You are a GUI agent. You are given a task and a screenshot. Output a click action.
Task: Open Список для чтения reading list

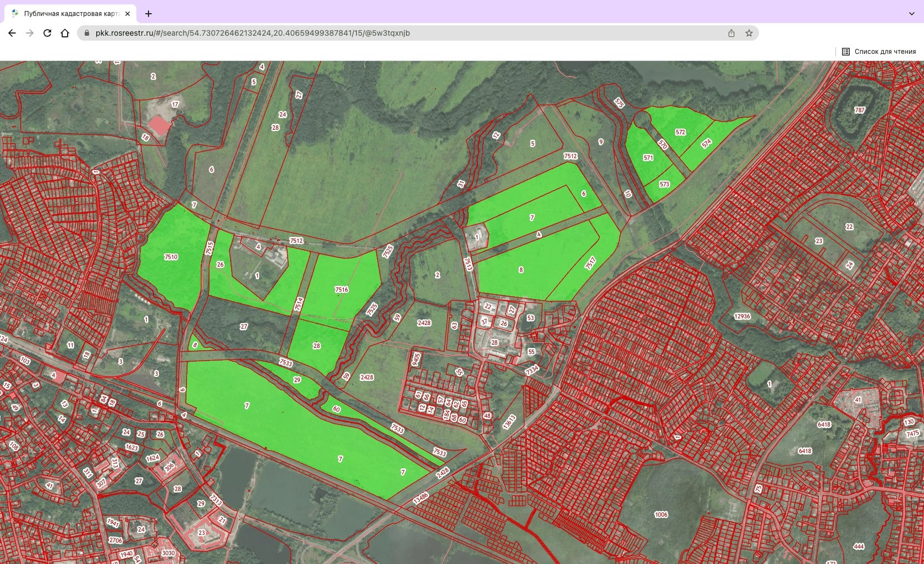tap(878, 52)
